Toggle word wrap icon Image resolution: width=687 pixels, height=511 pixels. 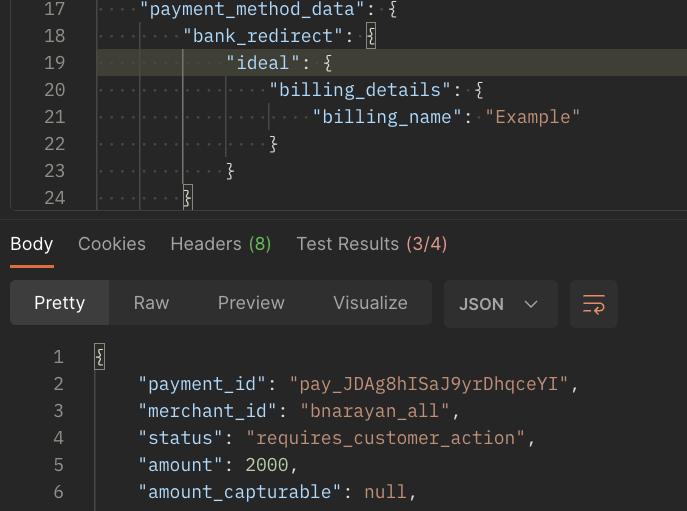[x=594, y=304]
